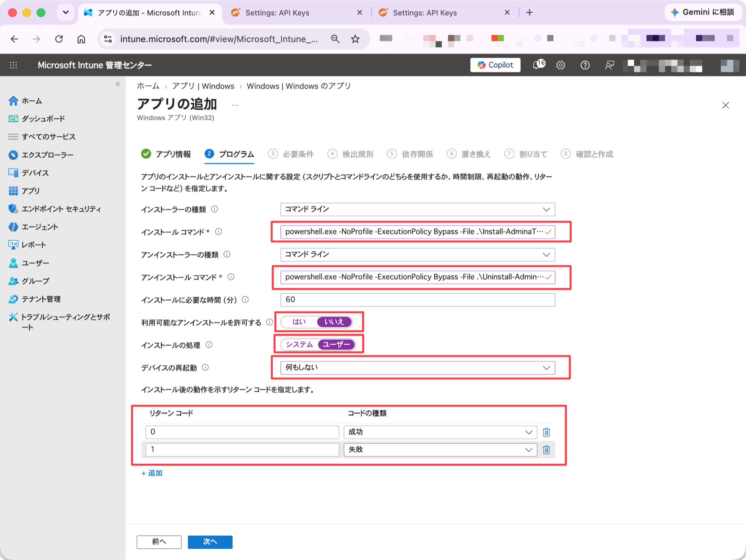The width and height of the screenshot is (746, 560).
Task: Select the プログラム step tab
Action: pos(229,154)
